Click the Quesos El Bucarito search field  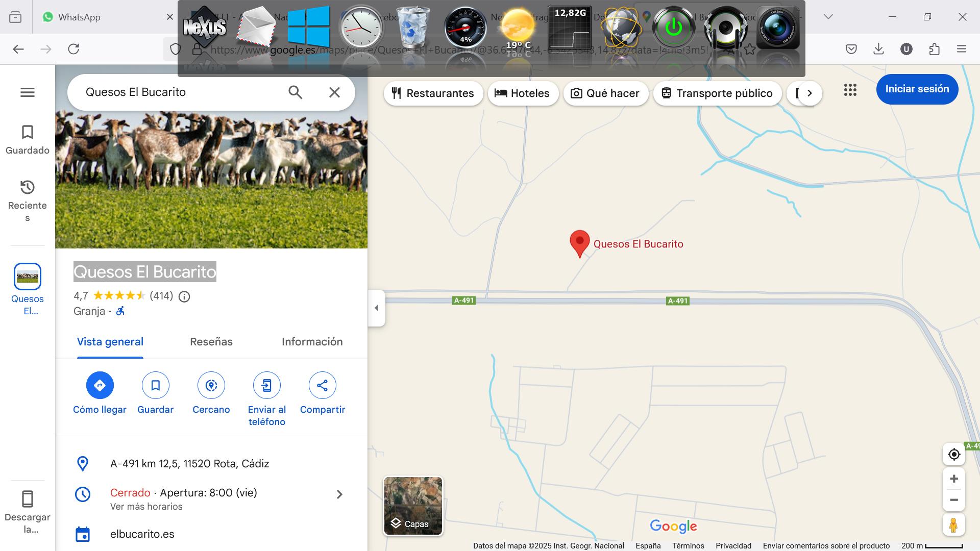tap(179, 92)
